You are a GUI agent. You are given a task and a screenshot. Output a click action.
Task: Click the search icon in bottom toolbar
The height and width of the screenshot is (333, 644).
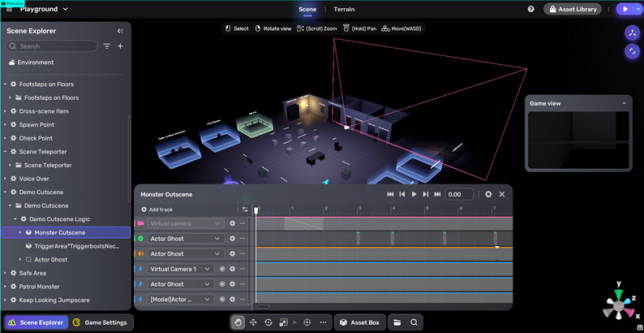[x=414, y=322]
